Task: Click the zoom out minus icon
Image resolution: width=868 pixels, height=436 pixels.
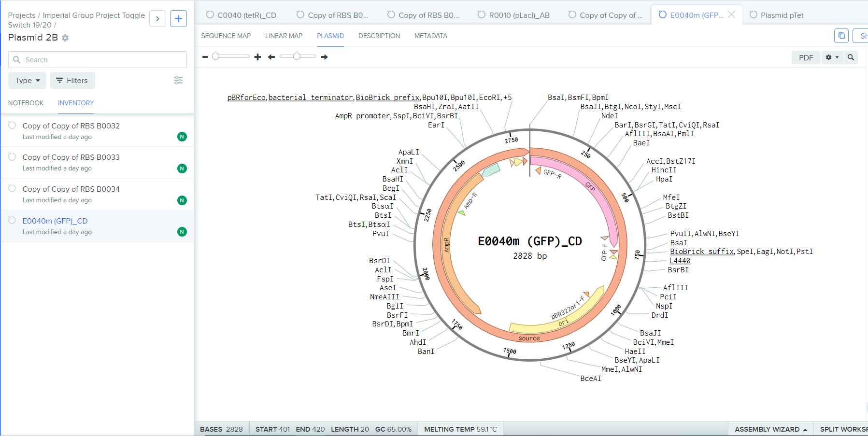Action: click(205, 57)
